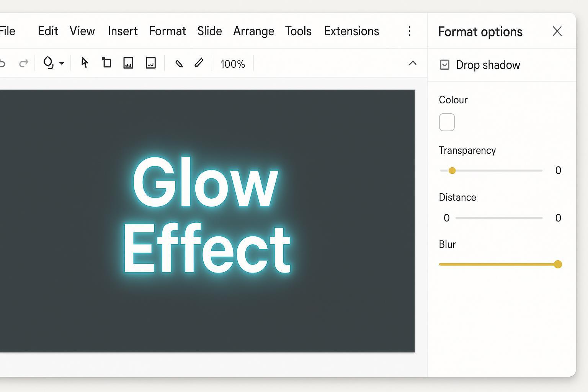The image size is (588, 392).
Task: Select the highlighter marker tool
Action: click(x=179, y=63)
